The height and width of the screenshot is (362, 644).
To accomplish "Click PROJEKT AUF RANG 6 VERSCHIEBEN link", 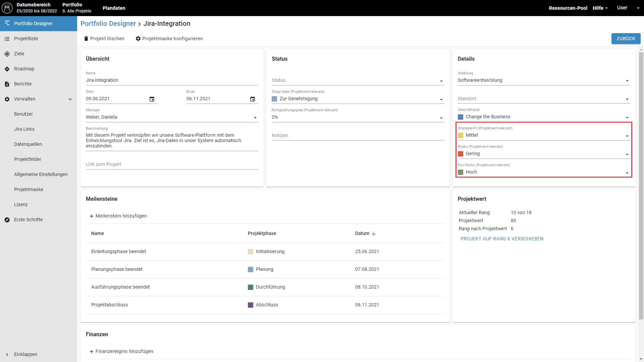I will point(502,239).
